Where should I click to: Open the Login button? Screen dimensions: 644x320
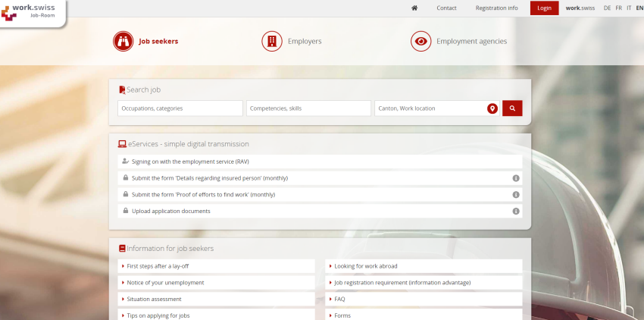544,8
